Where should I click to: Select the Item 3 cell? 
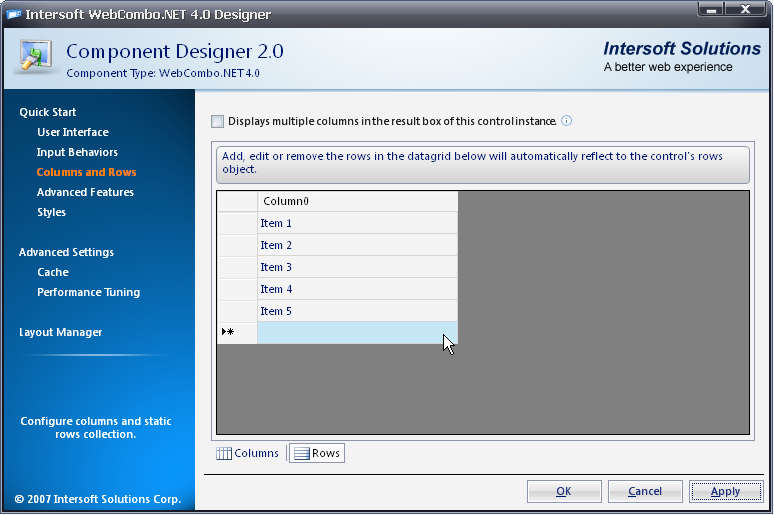[357, 267]
